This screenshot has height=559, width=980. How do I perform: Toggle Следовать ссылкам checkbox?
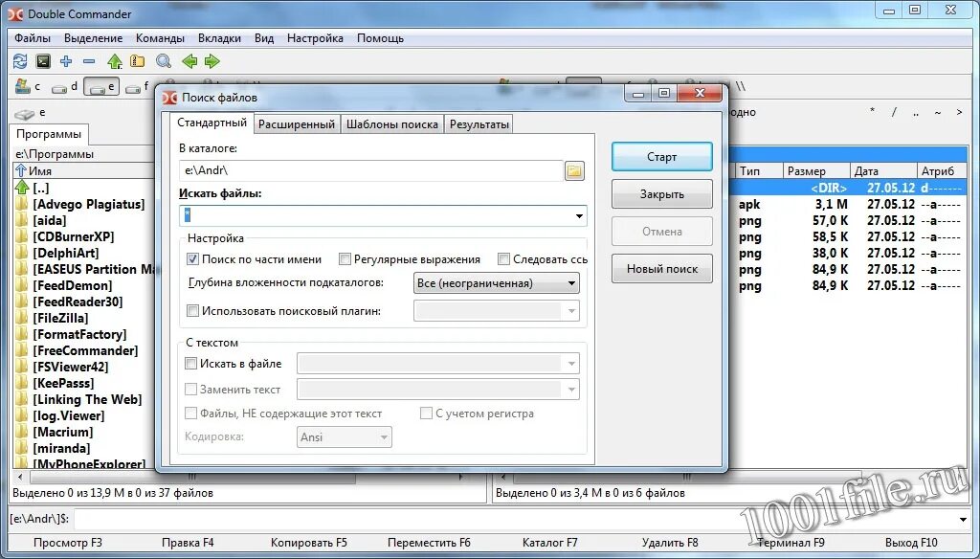(x=503, y=258)
